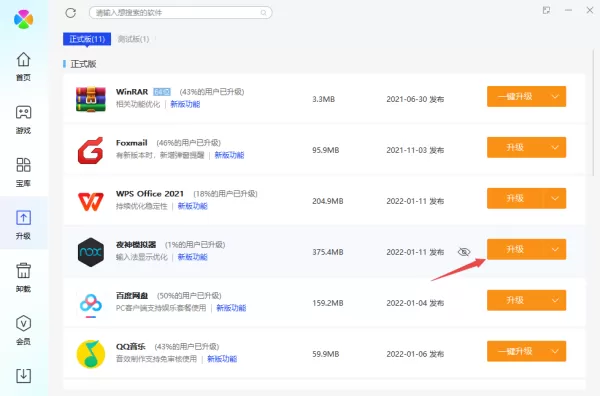Click the 2022-01-04 发布 date
This screenshot has width=600, height=396.
point(415,303)
